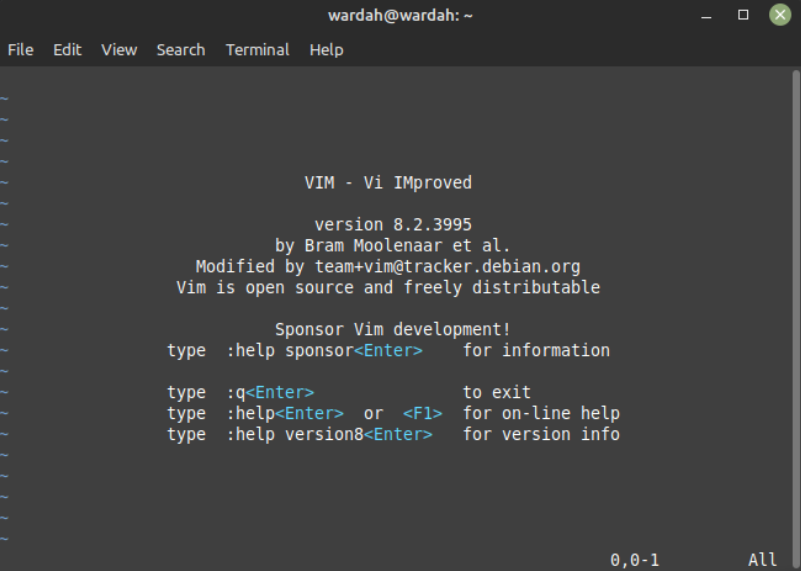Click ':help sponsor<Enter>' text
This screenshot has width=801, height=571.
[x=324, y=350]
